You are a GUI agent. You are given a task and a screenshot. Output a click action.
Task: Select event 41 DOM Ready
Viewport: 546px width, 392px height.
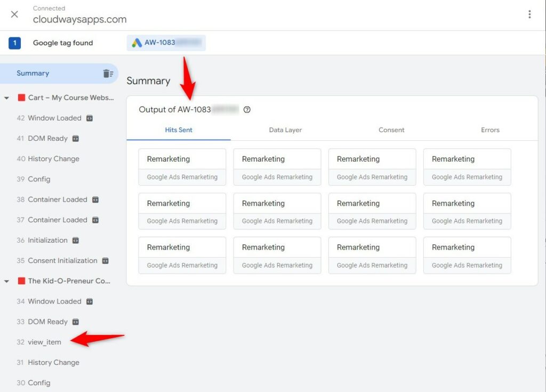tap(42, 138)
